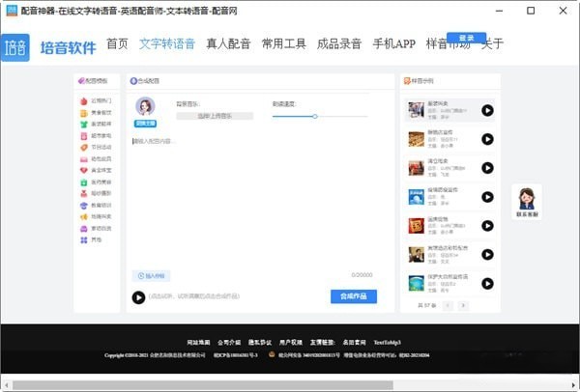Open the 文字转语音 tab

(166, 43)
